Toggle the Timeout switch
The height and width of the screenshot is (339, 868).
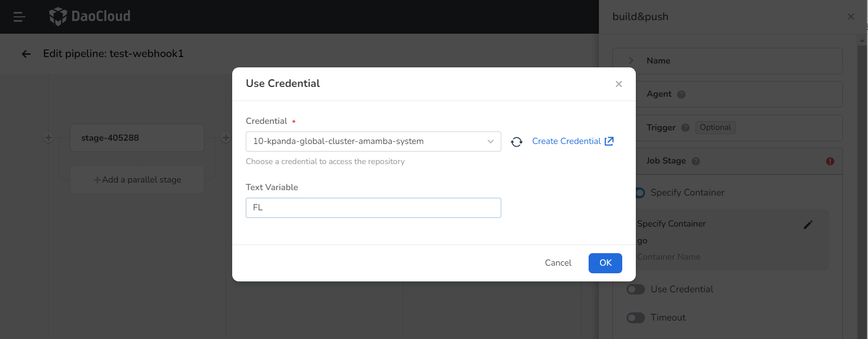pos(636,318)
